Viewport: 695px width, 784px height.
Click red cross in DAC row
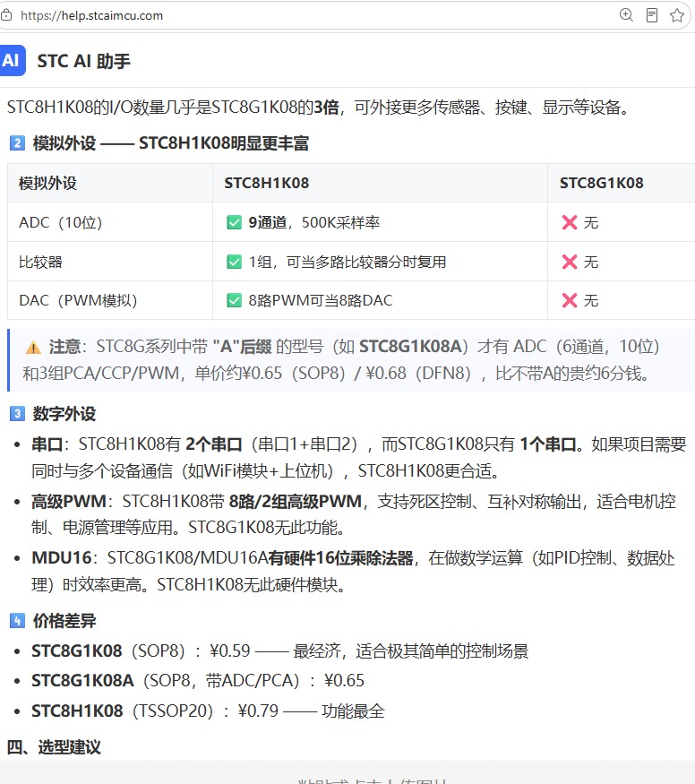pyautogui.click(x=569, y=300)
